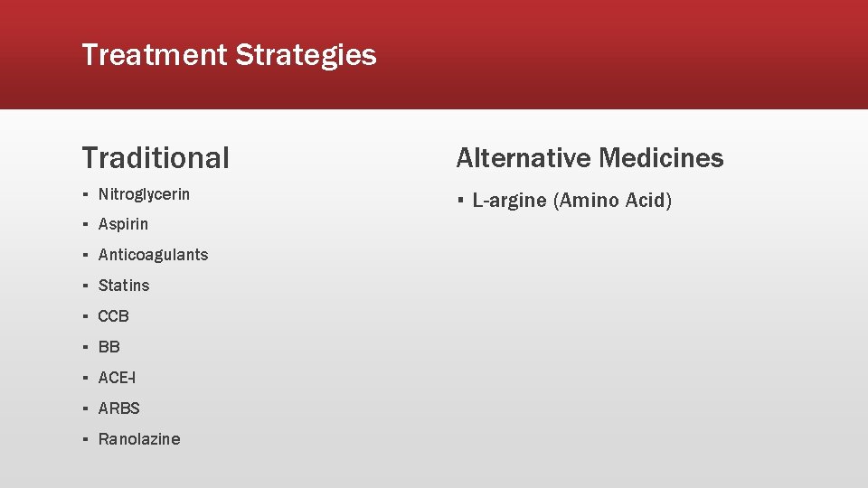
Task: Select the Ranolazine list item
Action: click(139, 439)
